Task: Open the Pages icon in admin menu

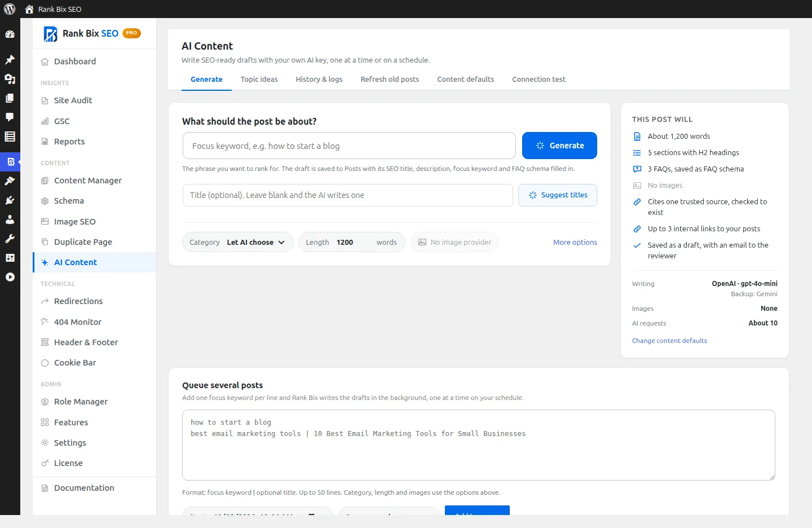Action: pos(10,98)
